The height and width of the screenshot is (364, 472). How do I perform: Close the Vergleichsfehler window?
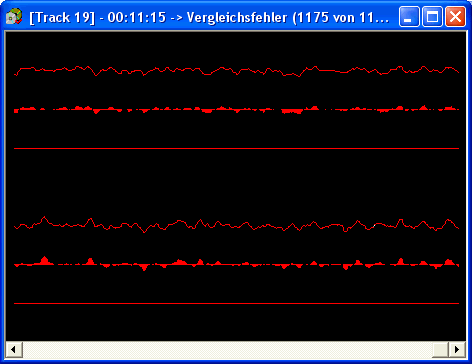pyautogui.click(x=456, y=16)
